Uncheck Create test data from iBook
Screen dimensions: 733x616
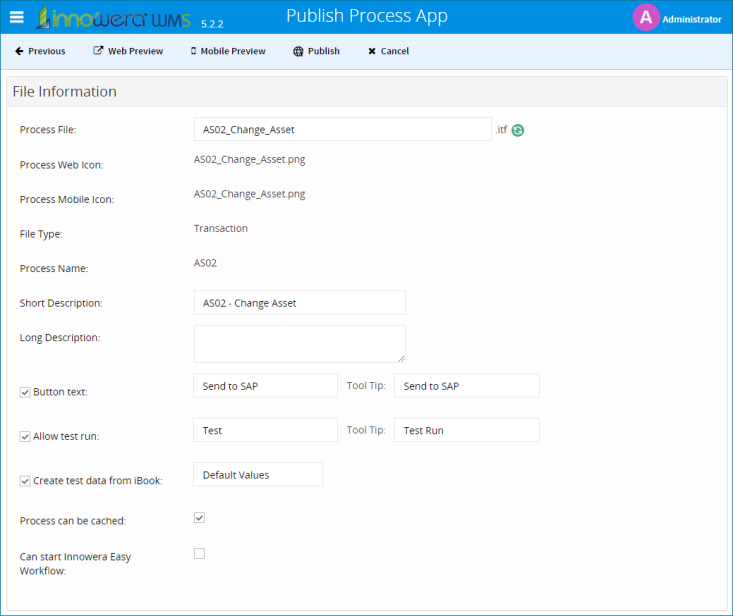(25, 481)
